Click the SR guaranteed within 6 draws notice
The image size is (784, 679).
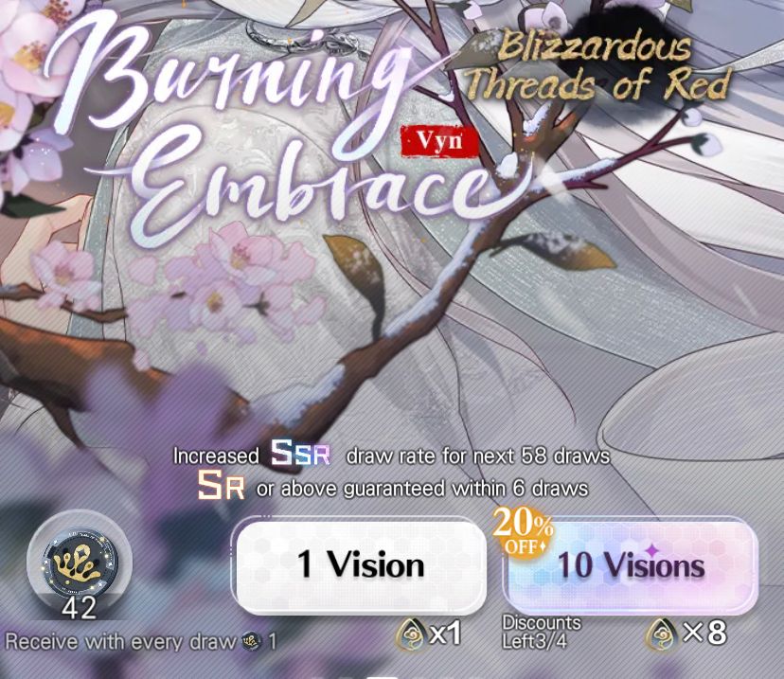tap(393, 487)
